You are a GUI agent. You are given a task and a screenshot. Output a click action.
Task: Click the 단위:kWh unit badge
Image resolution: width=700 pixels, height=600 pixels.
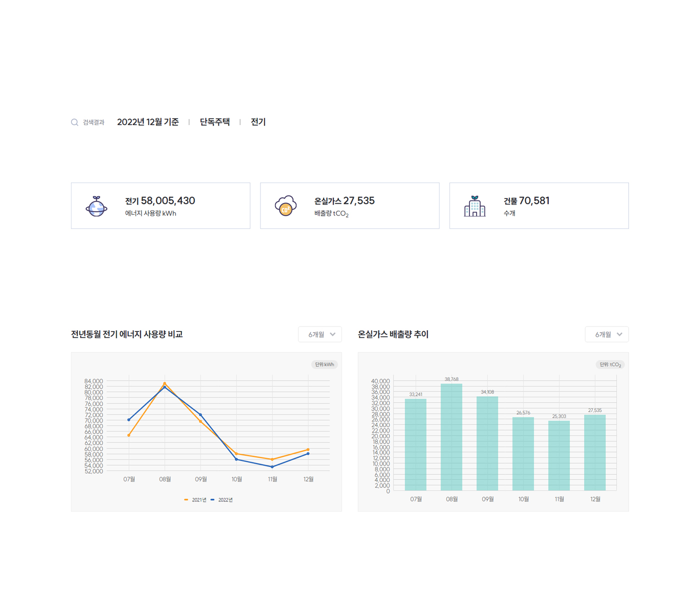click(x=324, y=364)
